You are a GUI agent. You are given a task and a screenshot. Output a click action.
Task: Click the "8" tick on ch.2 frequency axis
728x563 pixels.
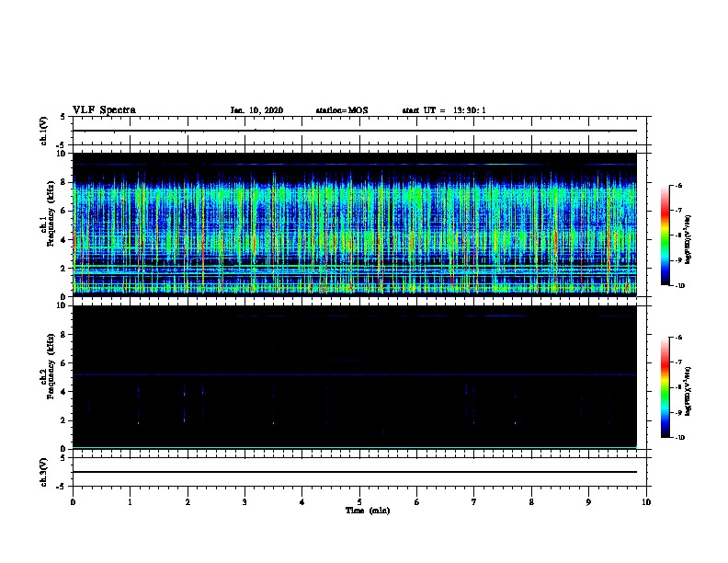(x=63, y=335)
